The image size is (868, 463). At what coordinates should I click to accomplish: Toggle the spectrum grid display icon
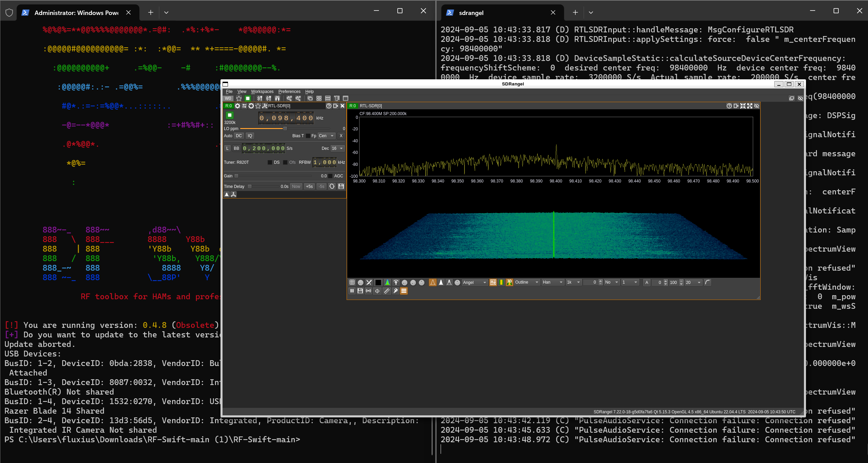tap(352, 283)
